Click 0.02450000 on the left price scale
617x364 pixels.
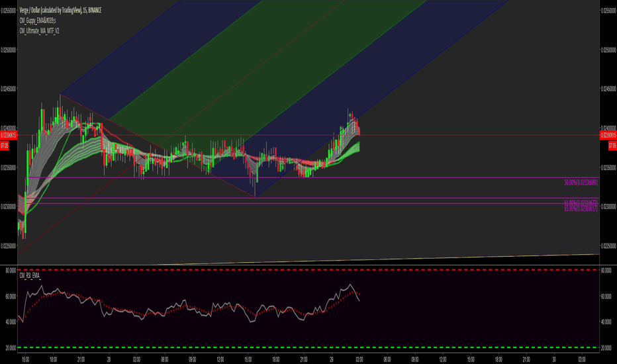(x=8, y=89)
